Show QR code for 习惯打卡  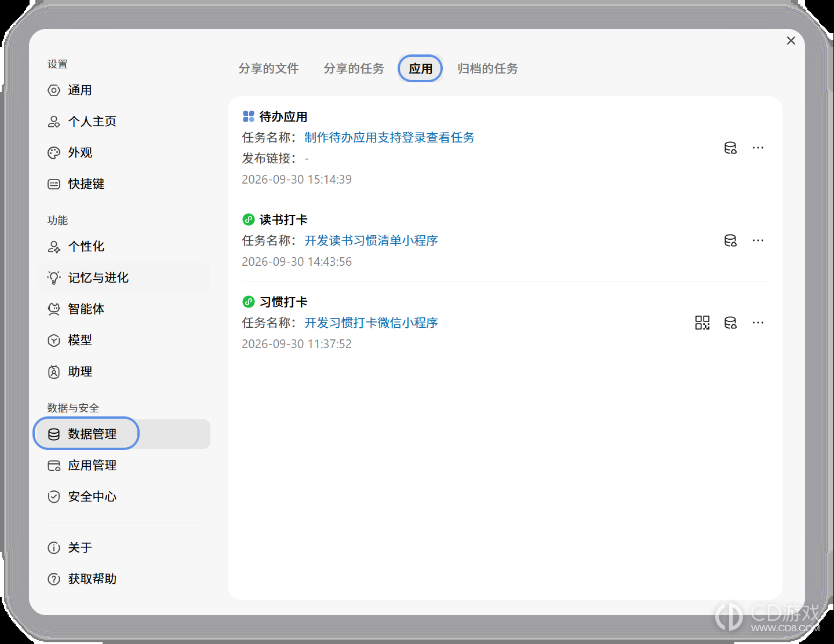(x=702, y=323)
